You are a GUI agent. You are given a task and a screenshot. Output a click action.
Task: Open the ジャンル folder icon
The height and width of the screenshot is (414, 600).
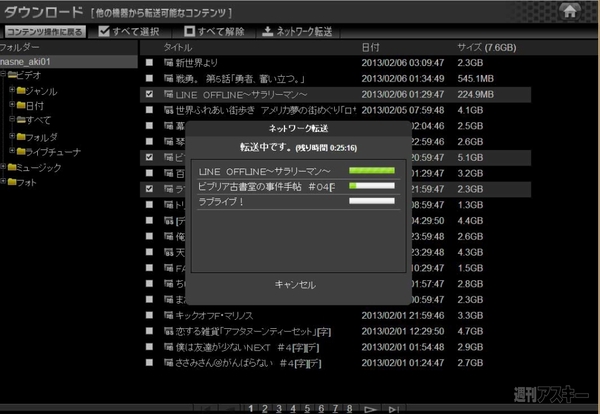coord(21,91)
